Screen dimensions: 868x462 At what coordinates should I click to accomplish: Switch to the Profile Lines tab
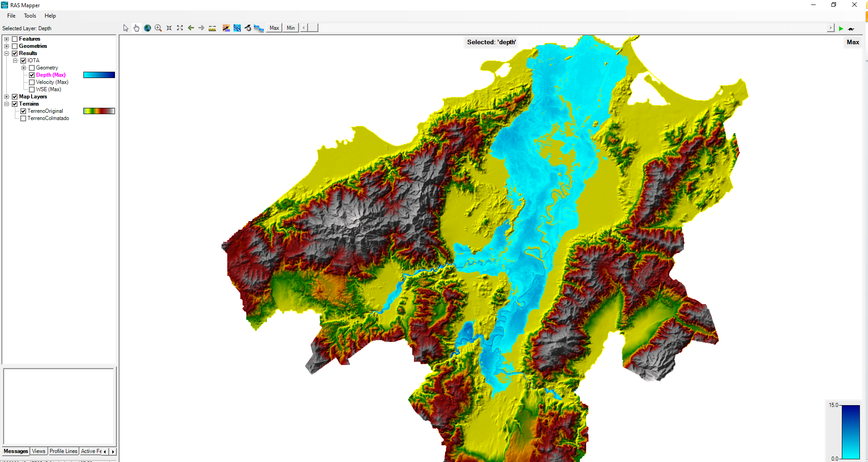(63, 451)
